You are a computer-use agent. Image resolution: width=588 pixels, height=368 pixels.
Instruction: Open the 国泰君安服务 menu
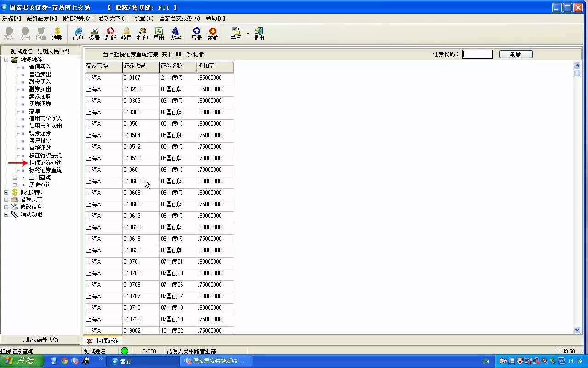point(180,18)
